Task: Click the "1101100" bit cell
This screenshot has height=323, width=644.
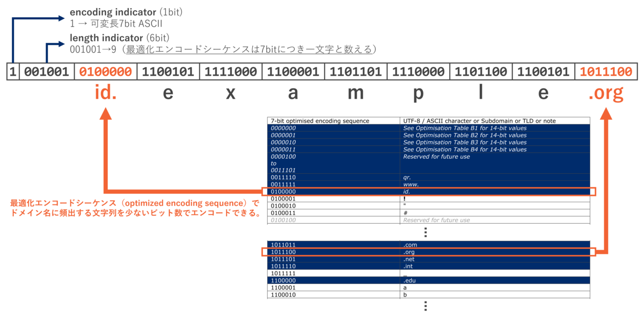Action: 481,72
